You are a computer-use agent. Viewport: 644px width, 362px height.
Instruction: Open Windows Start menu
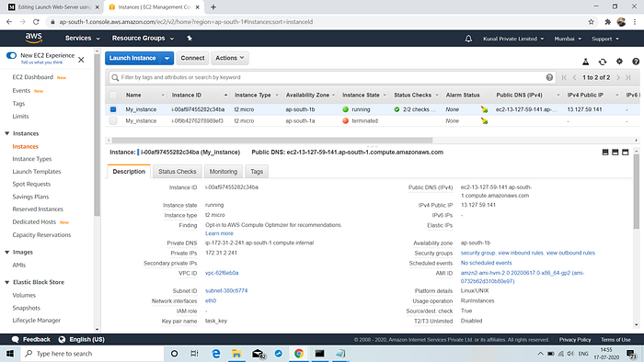10,354
